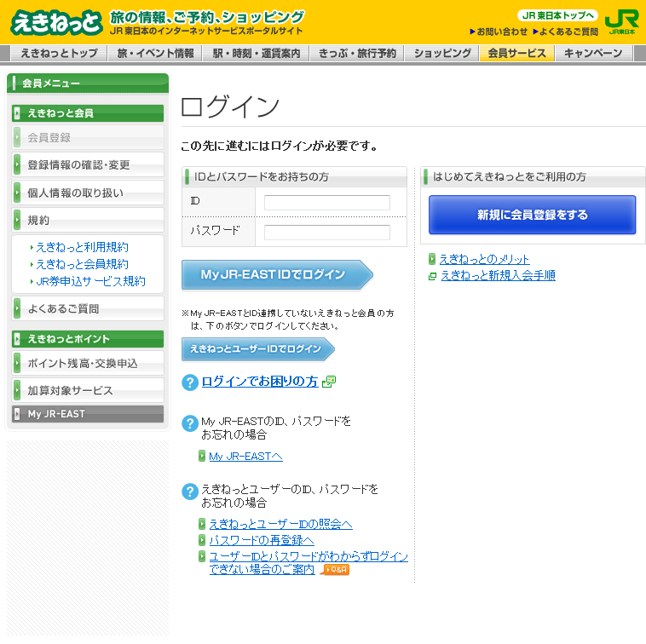Open えきねっとユーザーIDの照会へ link
The height and width of the screenshot is (644, 646).
click(280, 524)
